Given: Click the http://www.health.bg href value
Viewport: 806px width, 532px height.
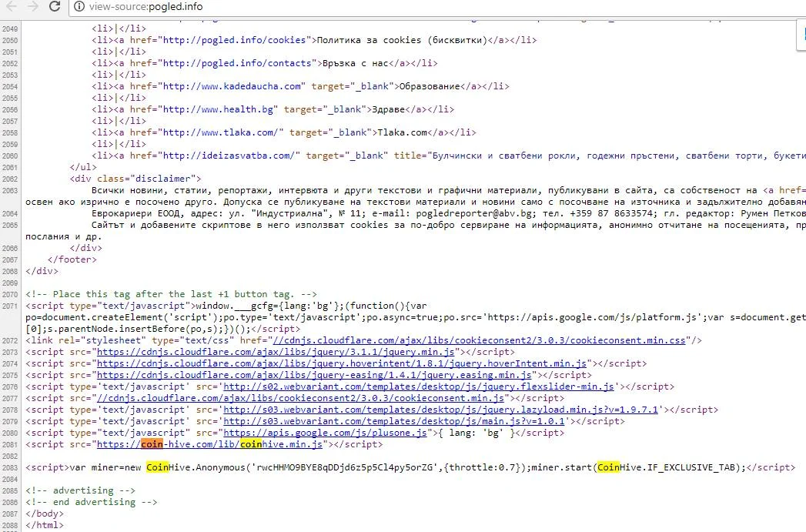Looking at the screenshot, I should click(218, 109).
